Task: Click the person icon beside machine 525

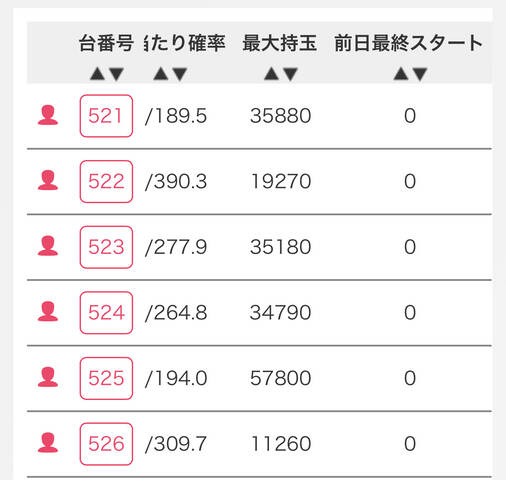Action: 48,377
